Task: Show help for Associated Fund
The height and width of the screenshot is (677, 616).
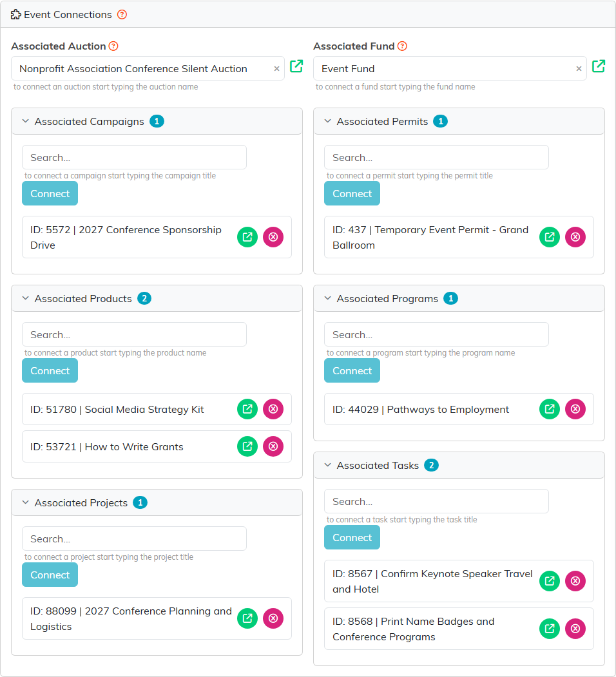Action: pos(402,46)
